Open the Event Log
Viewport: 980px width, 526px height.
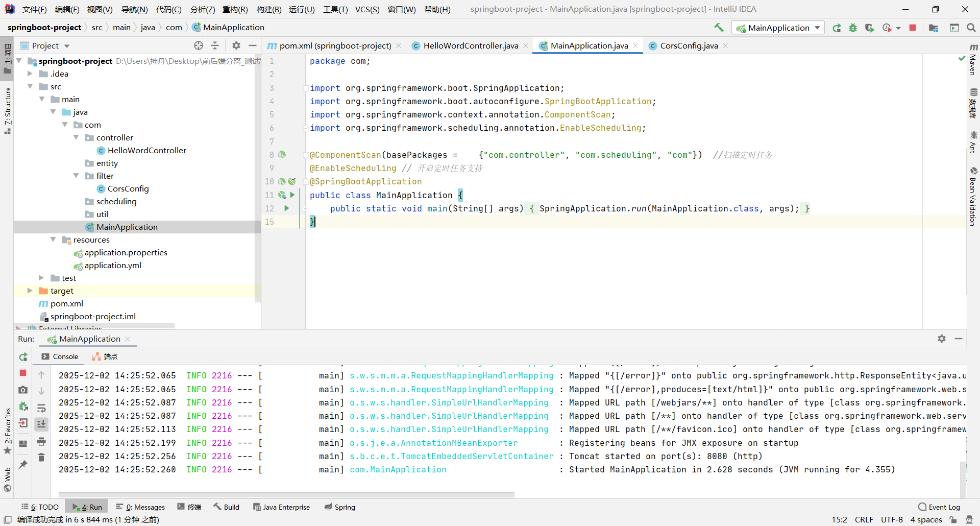pyautogui.click(x=939, y=507)
